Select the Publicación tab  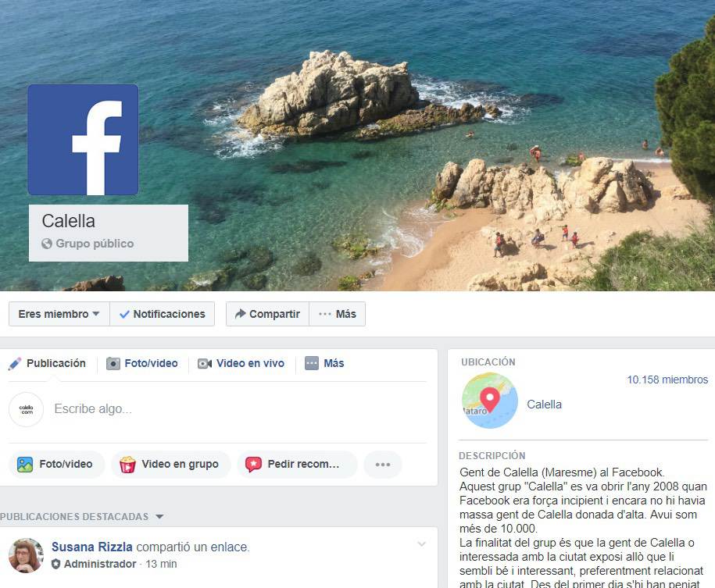pos(48,364)
